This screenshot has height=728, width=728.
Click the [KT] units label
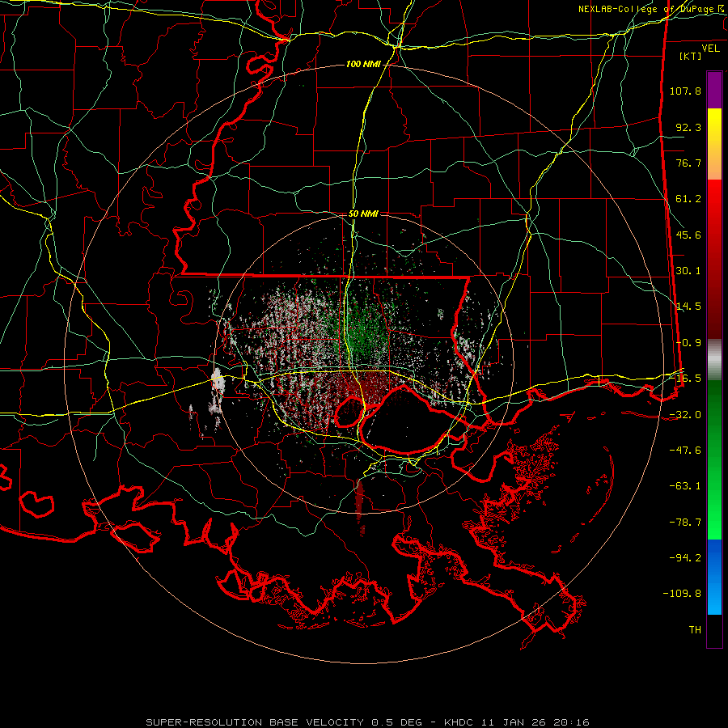pos(691,56)
